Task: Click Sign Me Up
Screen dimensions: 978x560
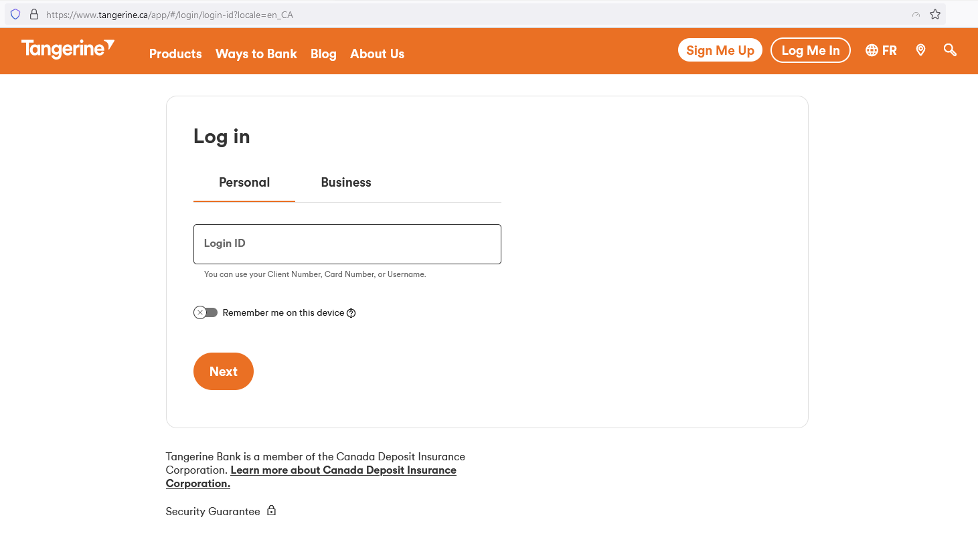Action: point(720,50)
